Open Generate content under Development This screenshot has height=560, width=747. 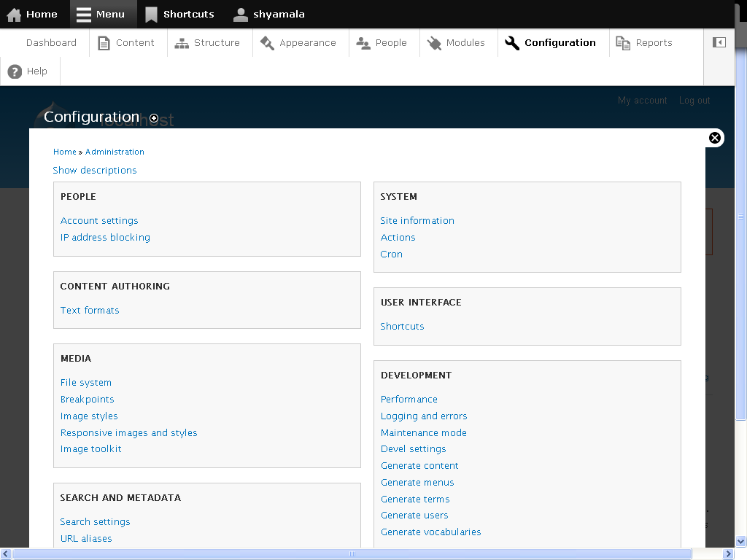[x=419, y=465]
